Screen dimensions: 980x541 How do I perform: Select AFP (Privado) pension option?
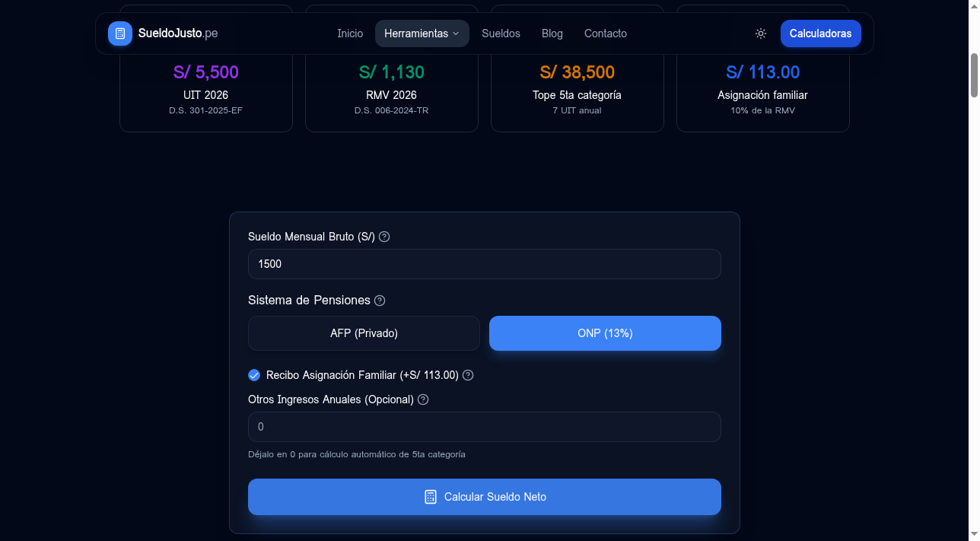coord(364,333)
